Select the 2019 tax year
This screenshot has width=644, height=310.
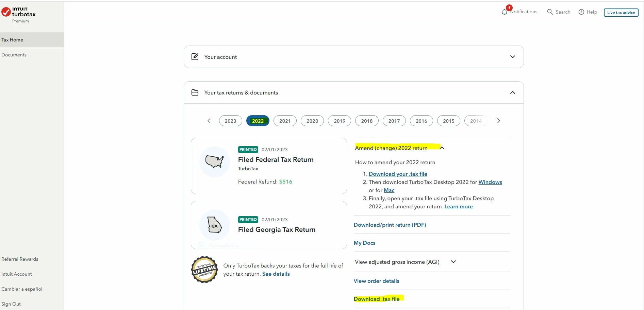(x=340, y=121)
